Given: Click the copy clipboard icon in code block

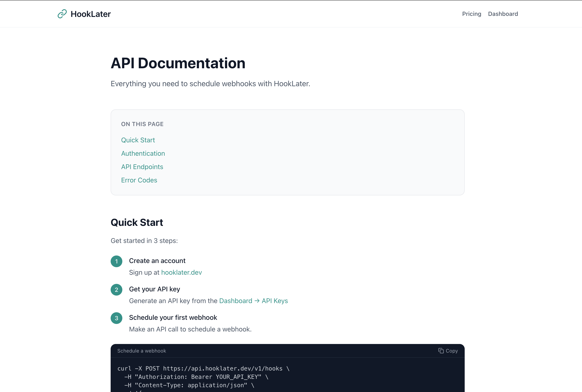Looking at the screenshot, I should [x=441, y=351].
